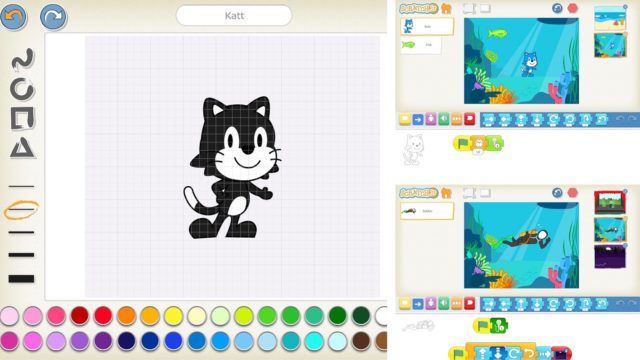Select the rectangle shape tool
This screenshot has width=640, height=360.
pyautogui.click(x=22, y=118)
